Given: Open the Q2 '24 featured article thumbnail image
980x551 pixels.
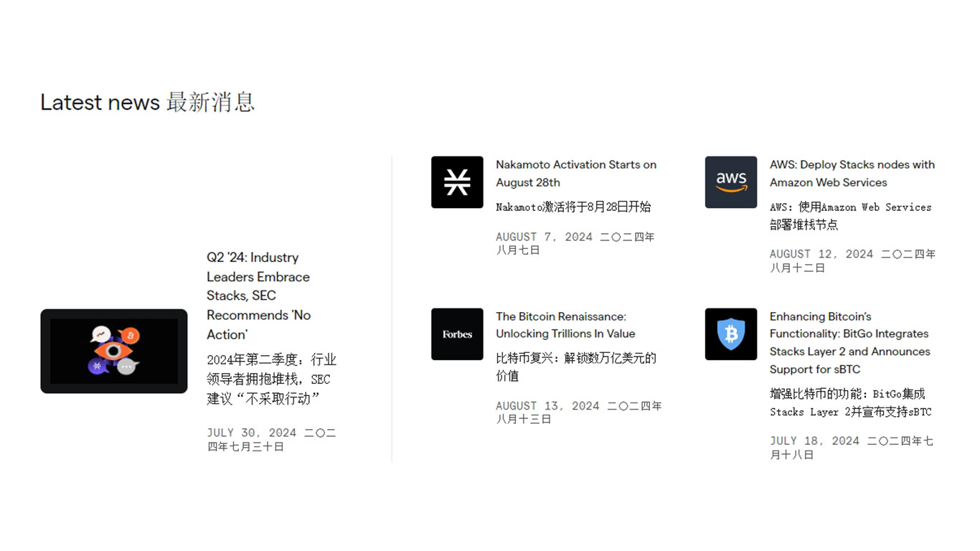Looking at the screenshot, I should (x=114, y=352).
